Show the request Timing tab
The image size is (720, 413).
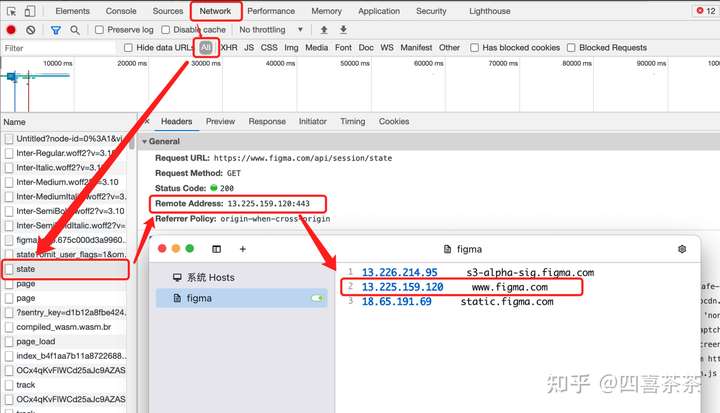pyautogui.click(x=353, y=121)
